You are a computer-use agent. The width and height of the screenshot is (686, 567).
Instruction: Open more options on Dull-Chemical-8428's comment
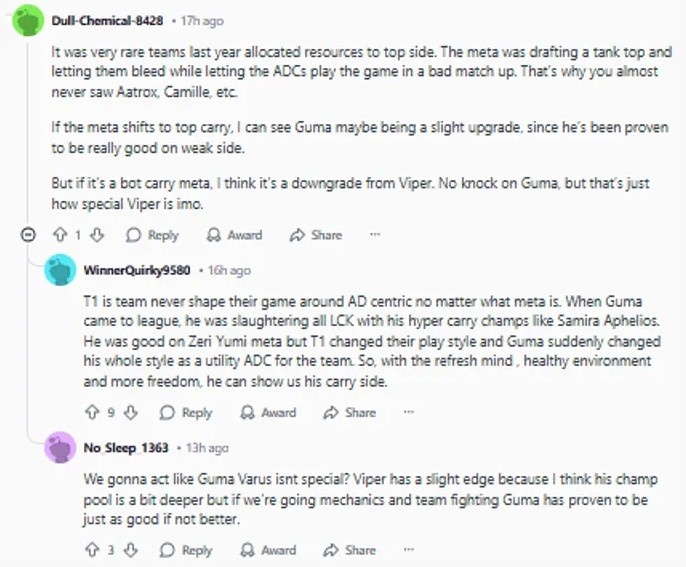tap(375, 235)
